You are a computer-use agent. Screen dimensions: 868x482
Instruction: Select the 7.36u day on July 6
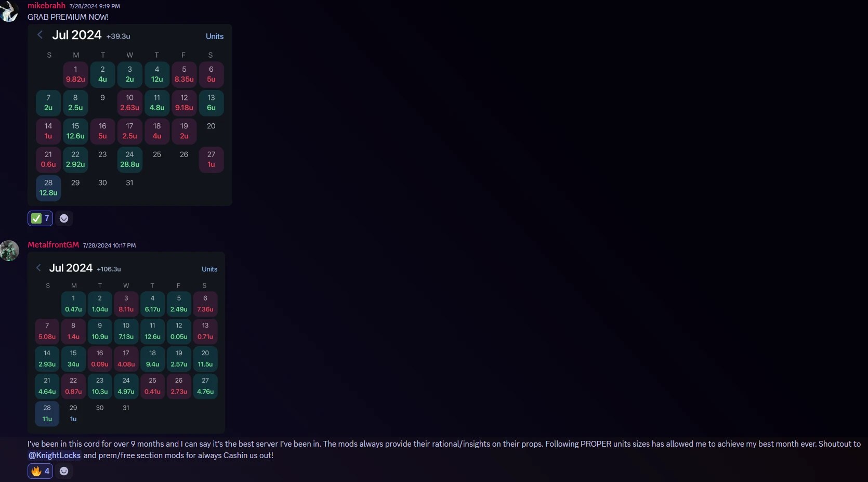(205, 304)
